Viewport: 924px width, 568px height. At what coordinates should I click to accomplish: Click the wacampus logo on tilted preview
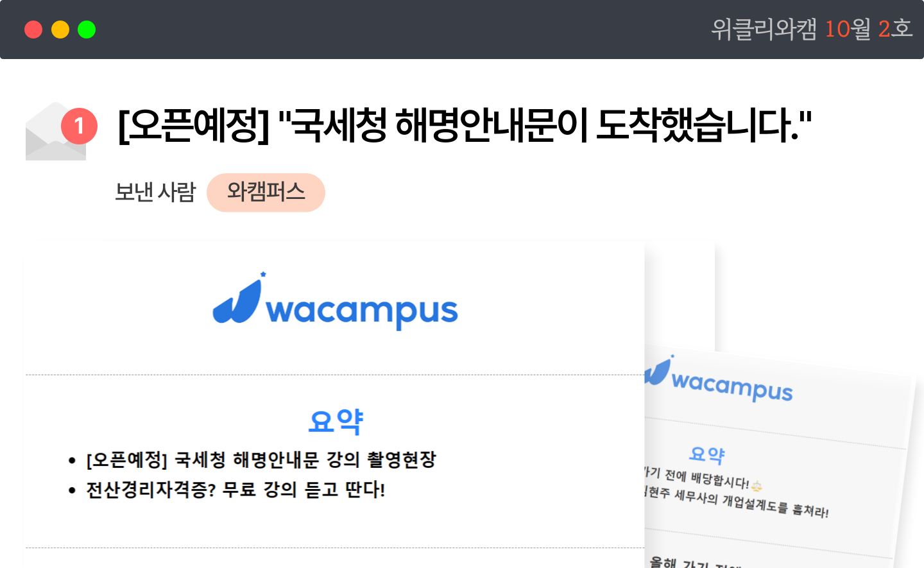(719, 380)
